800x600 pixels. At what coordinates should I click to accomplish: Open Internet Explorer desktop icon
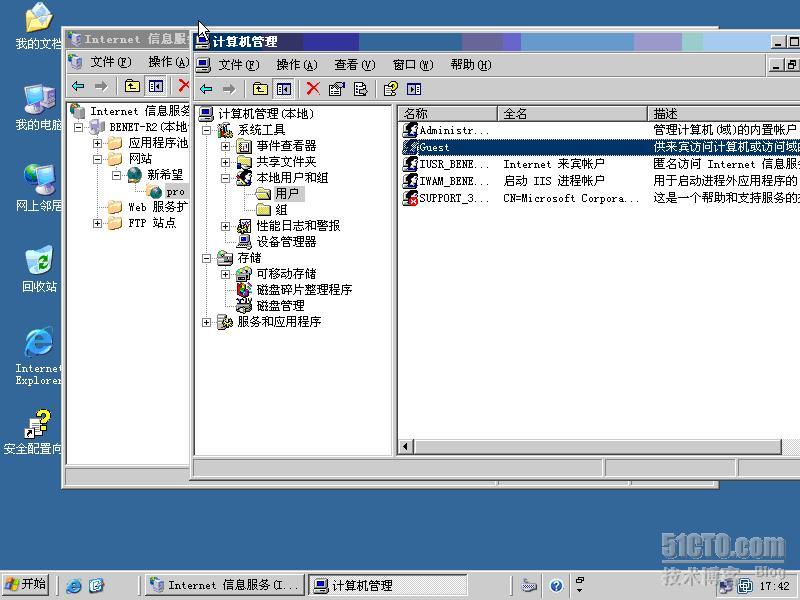point(39,356)
